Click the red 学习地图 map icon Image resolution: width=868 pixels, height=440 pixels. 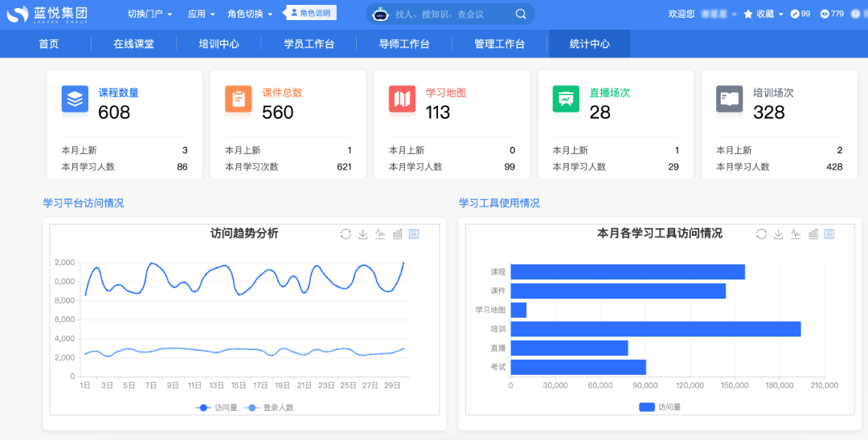[403, 99]
